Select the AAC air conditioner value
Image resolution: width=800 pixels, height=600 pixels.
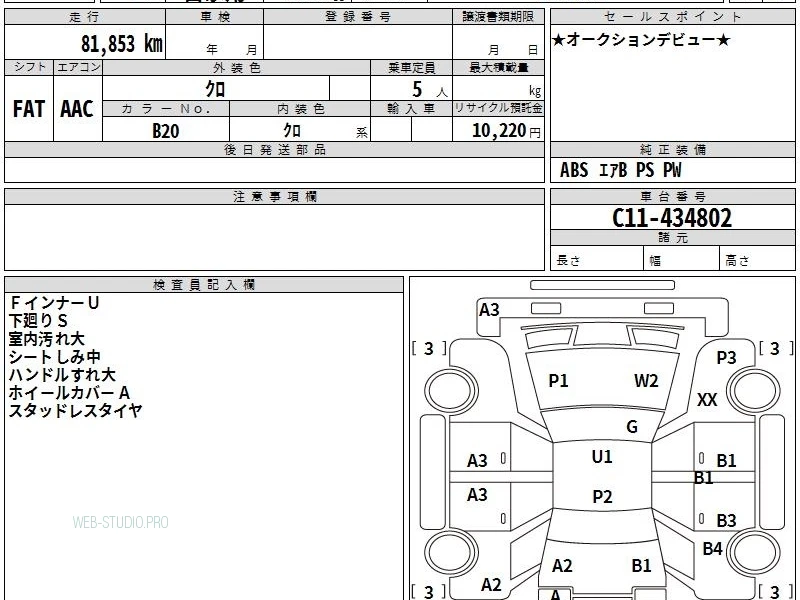pos(77,109)
